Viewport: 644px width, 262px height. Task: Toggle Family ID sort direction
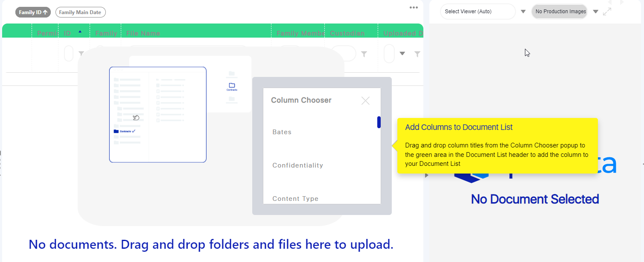point(33,12)
